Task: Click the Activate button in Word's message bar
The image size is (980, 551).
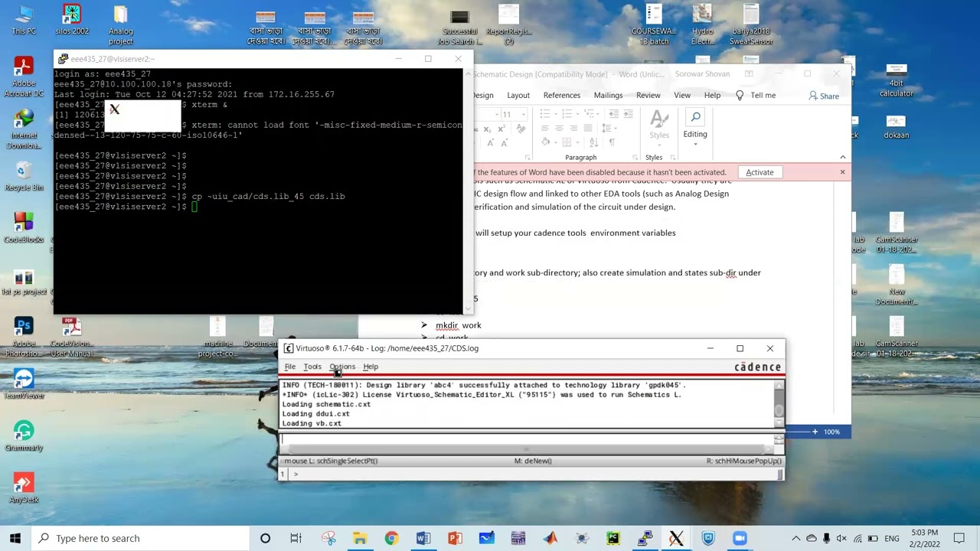Action: tap(759, 172)
